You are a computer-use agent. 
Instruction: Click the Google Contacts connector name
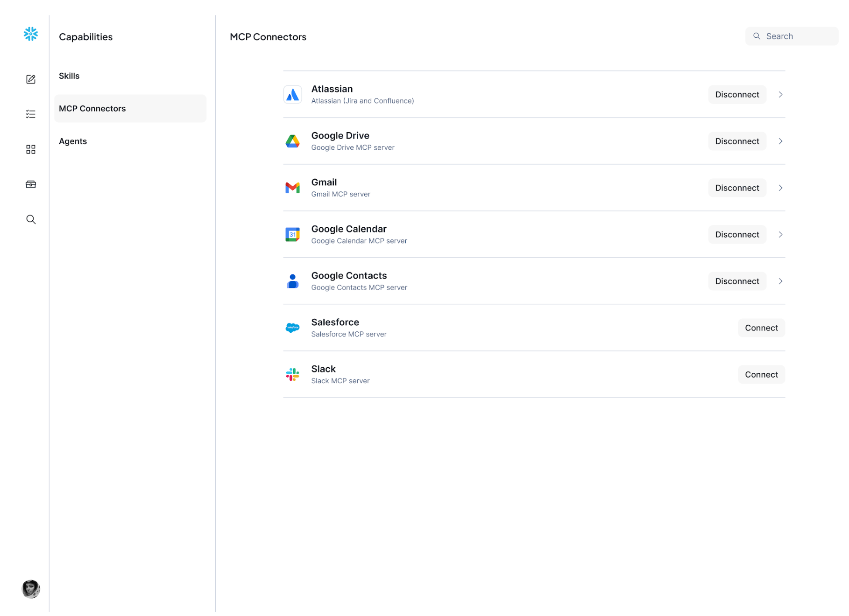point(349,276)
